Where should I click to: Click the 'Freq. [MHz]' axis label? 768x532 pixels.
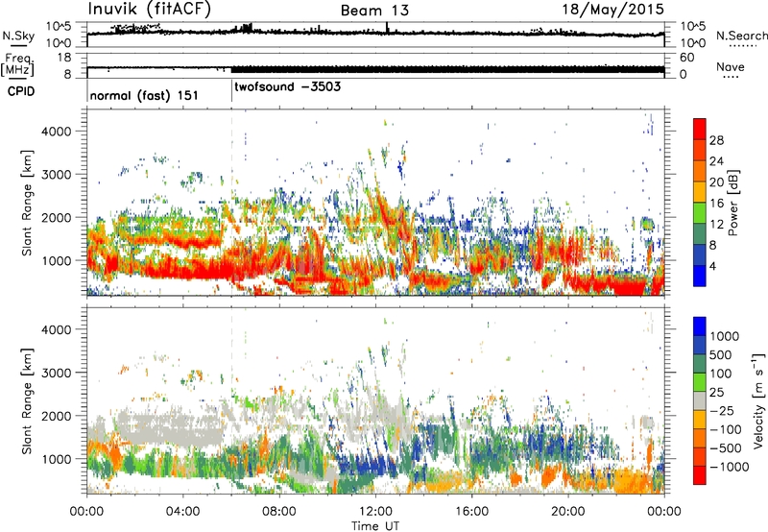click(18, 65)
